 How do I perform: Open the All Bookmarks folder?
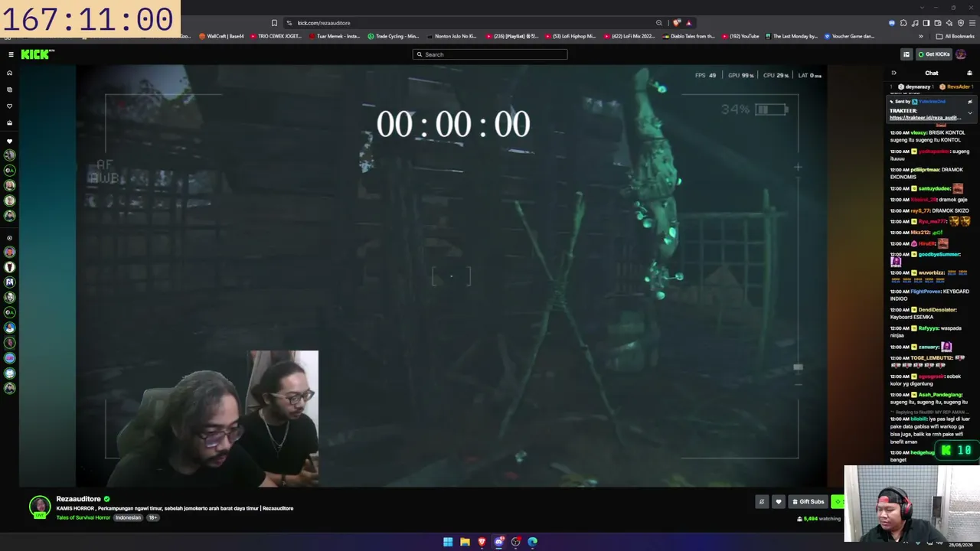click(x=955, y=36)
